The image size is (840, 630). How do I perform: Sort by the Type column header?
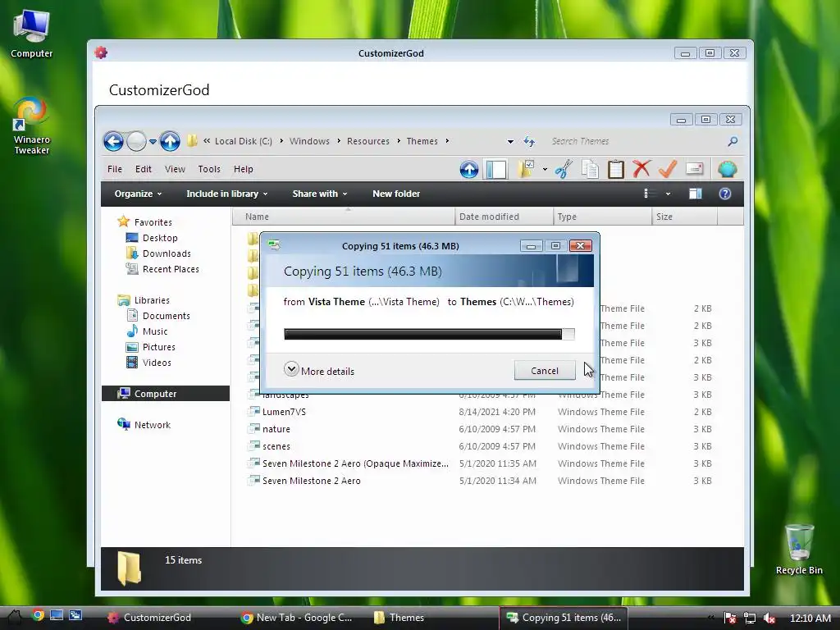pos(602,217)
